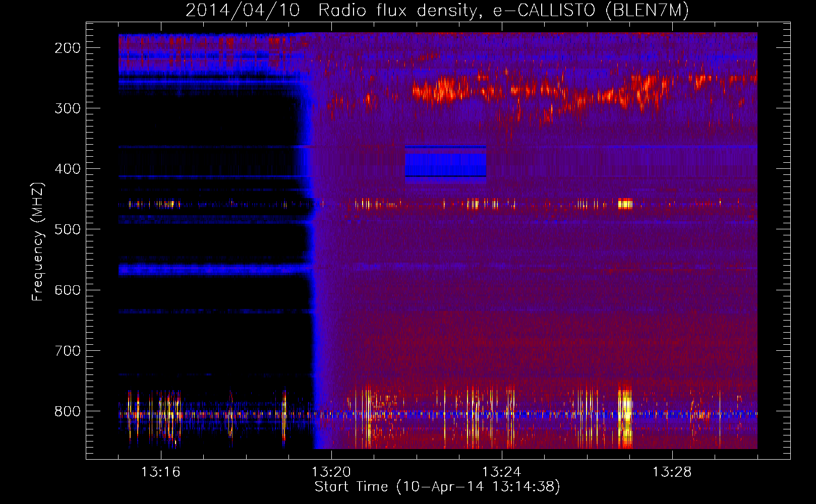The image size is (816, 504).
Task: Click the plot title 'Radio flux density, e-CALLISTO (BLEN7M)'
Action: click(503, 10)
